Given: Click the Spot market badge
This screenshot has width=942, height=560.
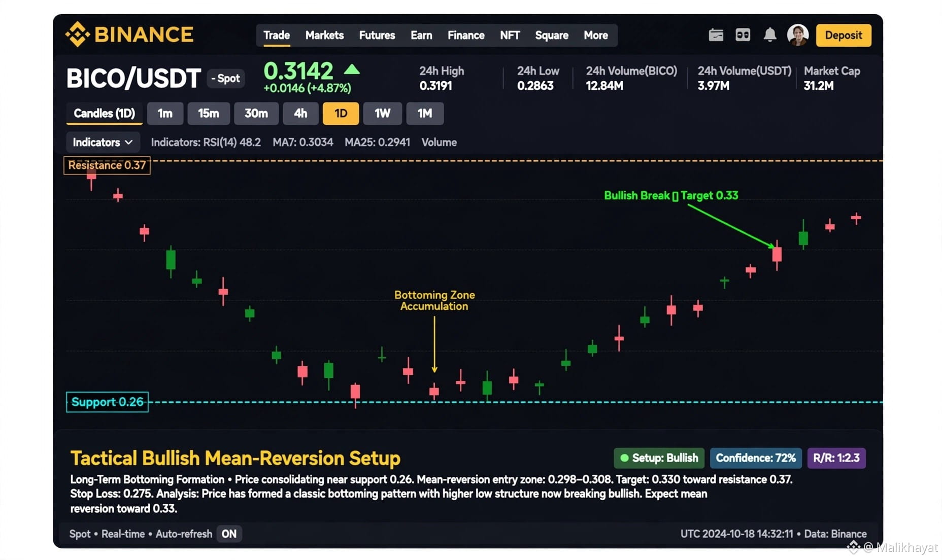Looking at the screenshot, I should click(226, 78).
